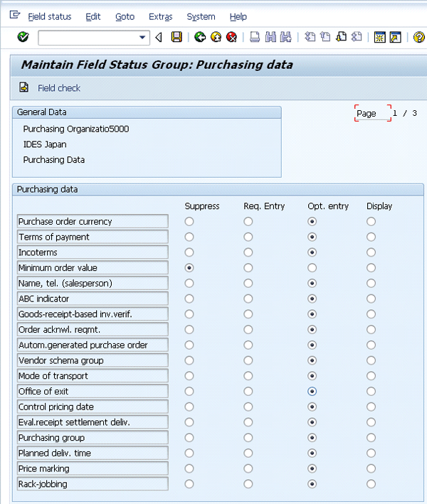Set Control pricing date to Display

coord(371,407)
